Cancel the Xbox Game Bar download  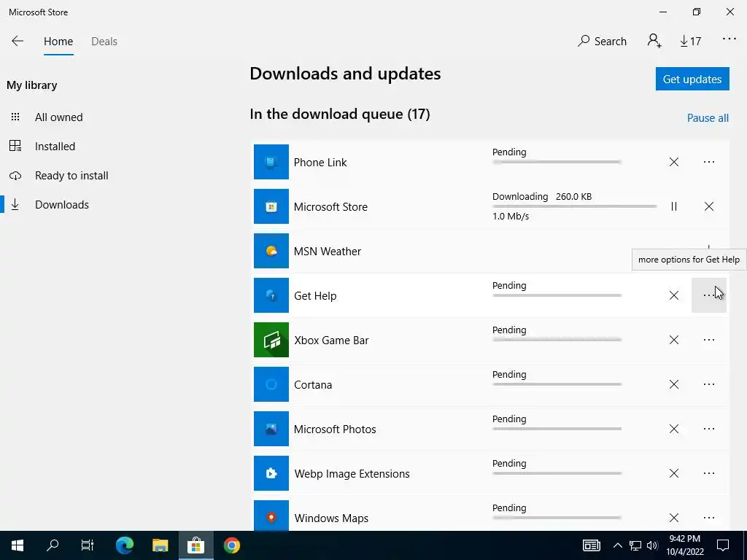tap(673, 340)
